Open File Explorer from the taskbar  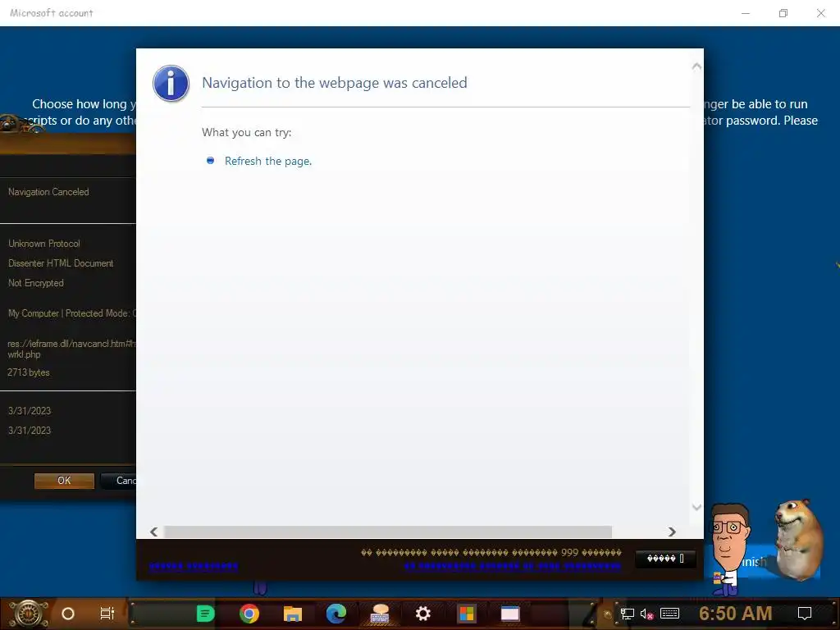(x=293, y=614)
